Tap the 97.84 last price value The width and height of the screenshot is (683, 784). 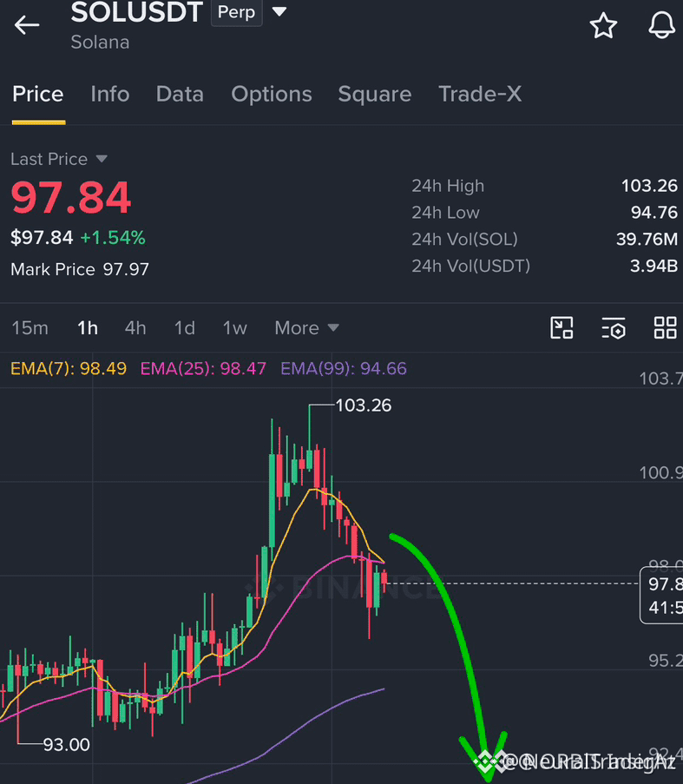click(x=71, y=197)
